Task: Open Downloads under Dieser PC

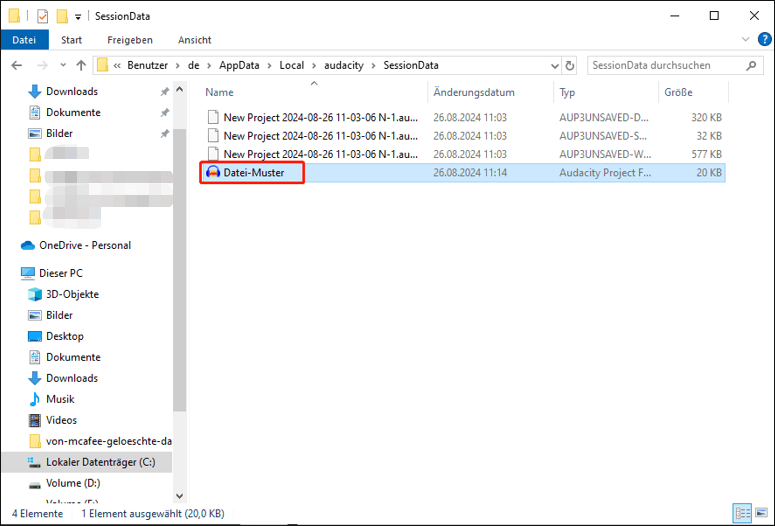Action: 72,378
